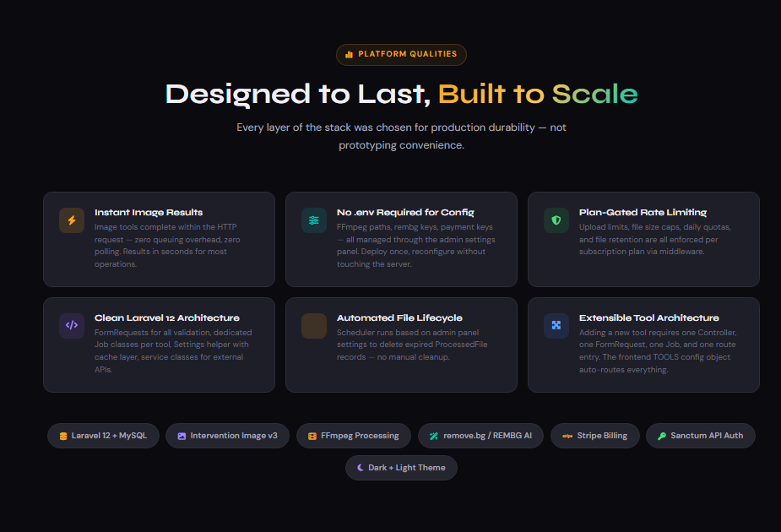Click the lightning bolt Instant Image Results icon

[x=72, y=220]
